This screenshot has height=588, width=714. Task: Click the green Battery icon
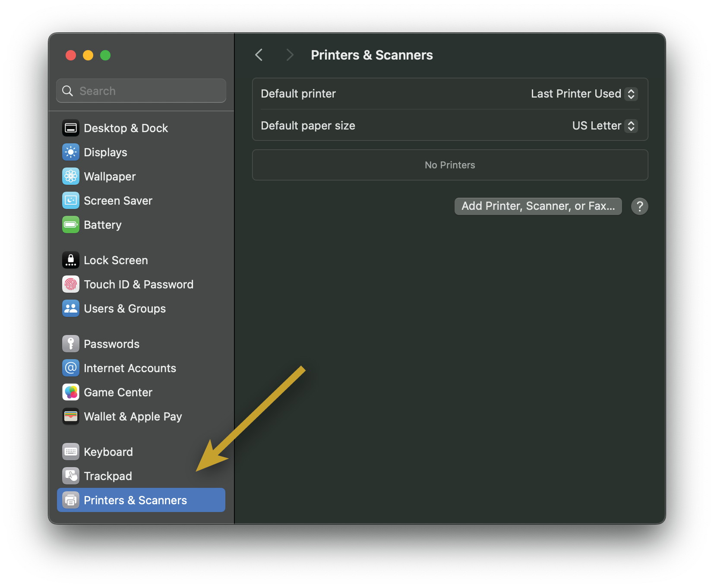(x=70, y=225)
